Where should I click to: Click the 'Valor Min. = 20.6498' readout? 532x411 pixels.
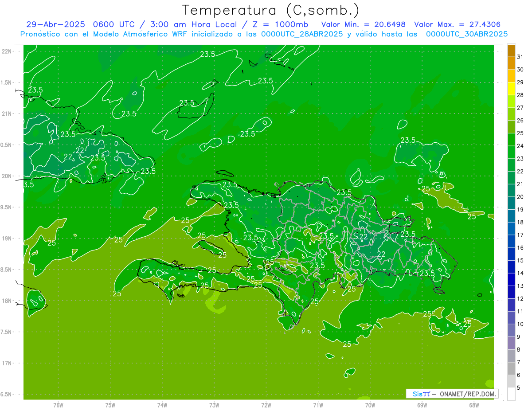point(363,24)
